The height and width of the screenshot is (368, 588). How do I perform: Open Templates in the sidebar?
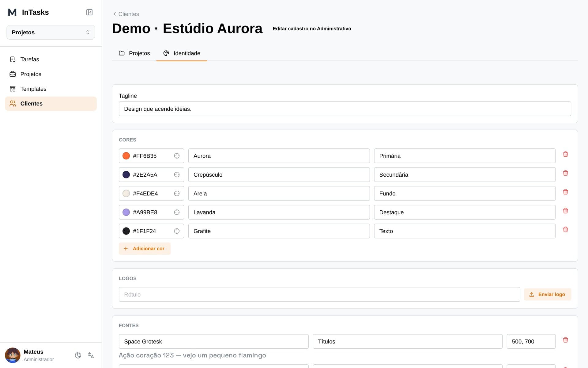pos(51,89)
